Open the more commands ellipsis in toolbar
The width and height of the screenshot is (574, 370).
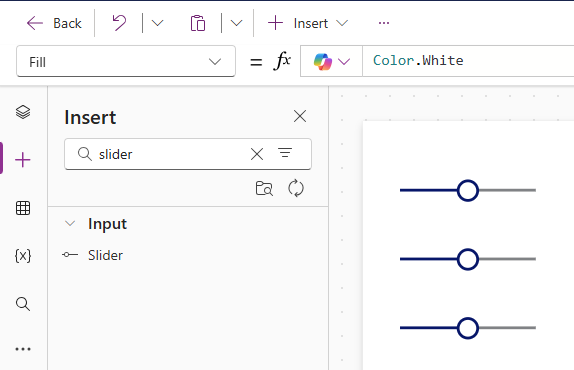pos(384,23)
